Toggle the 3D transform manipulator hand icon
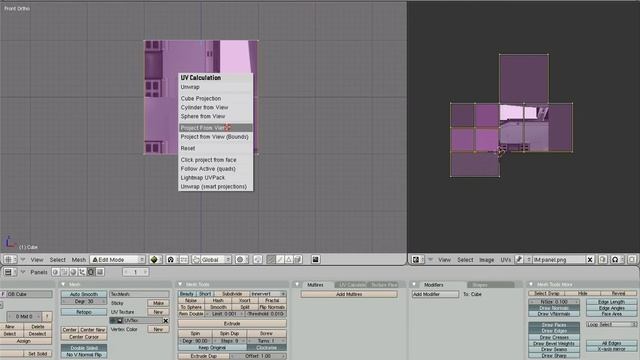The image size is (640, 360). click(x=196, y=260)
